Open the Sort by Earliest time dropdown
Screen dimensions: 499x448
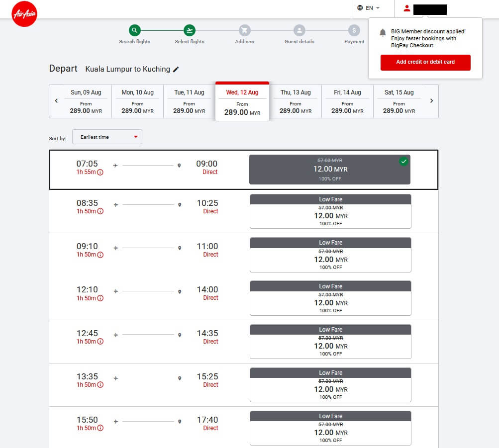(x=107, y=137)
